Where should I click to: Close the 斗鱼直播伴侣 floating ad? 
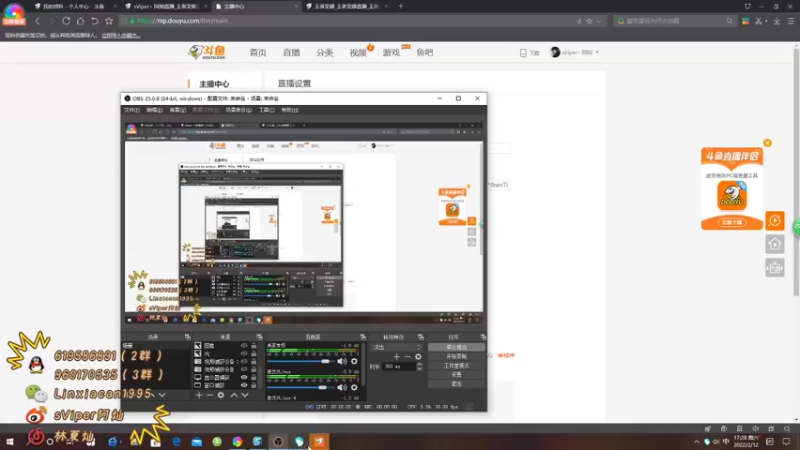(767, 143)
